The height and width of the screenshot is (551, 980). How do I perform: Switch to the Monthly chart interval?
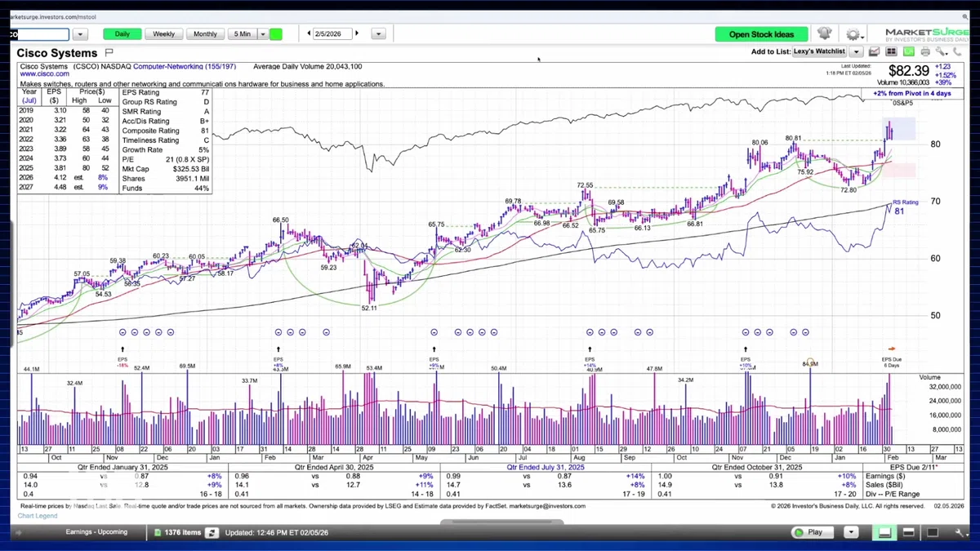(205, 33)
